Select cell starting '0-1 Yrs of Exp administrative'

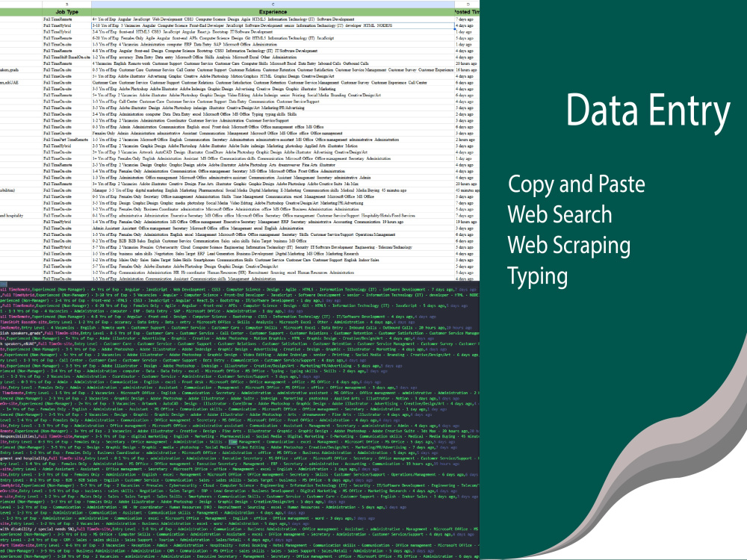273,215
